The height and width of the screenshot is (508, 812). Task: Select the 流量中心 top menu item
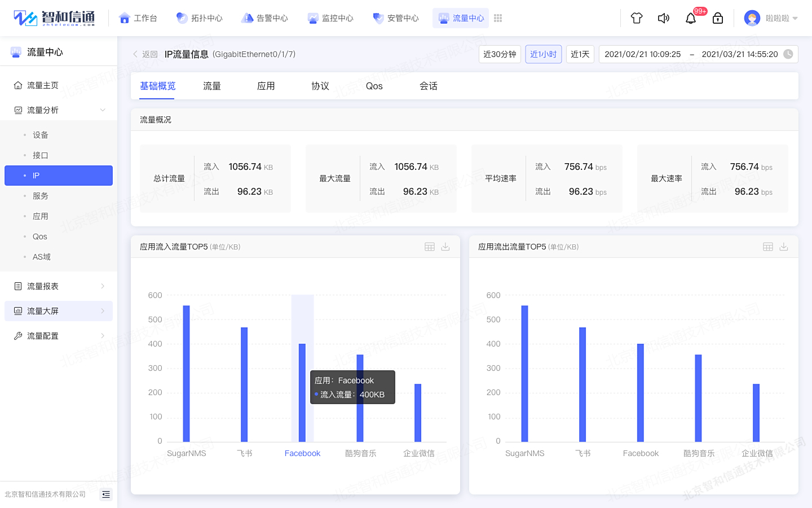tap(461, 18)
